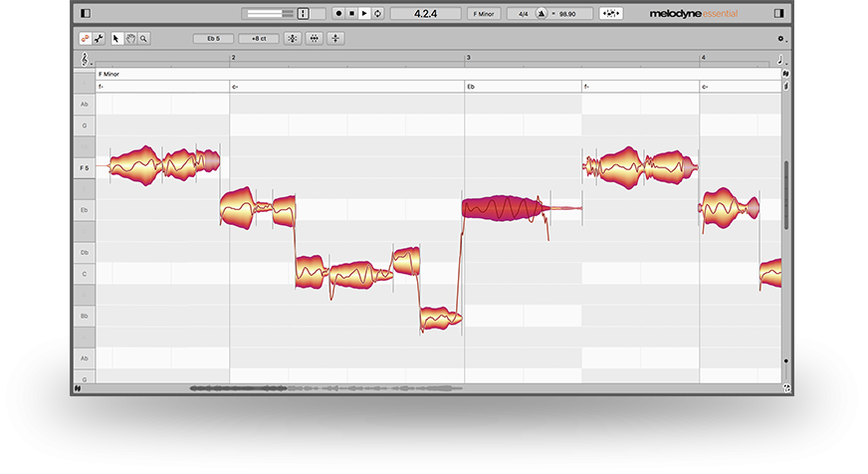
Task: Adjust the vertical zoom slider handle bottom right
Action: coord(785,361)
